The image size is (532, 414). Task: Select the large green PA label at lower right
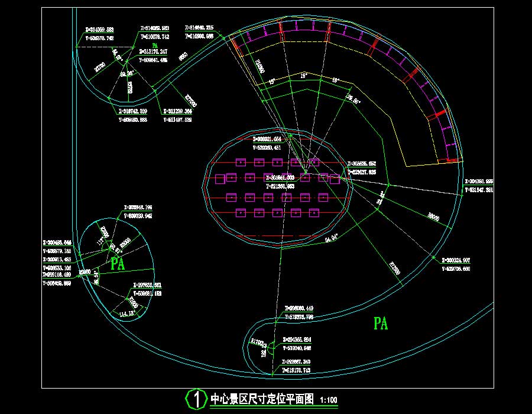pyautogui.click(x=381, y=324)
